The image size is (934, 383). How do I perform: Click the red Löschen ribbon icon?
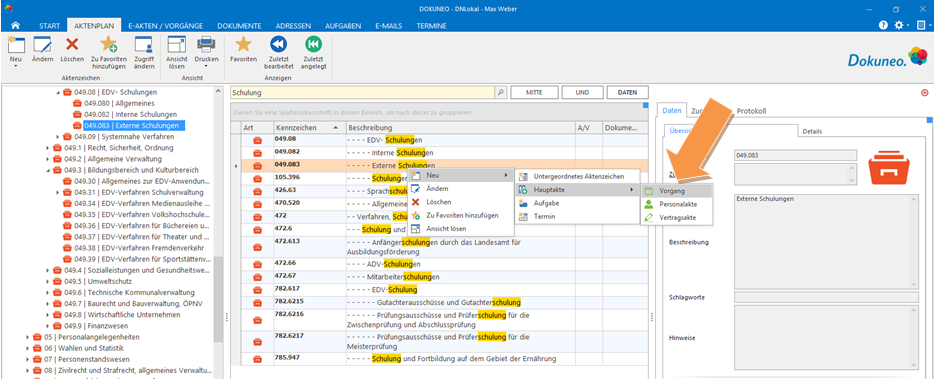[x=72, y=44]
